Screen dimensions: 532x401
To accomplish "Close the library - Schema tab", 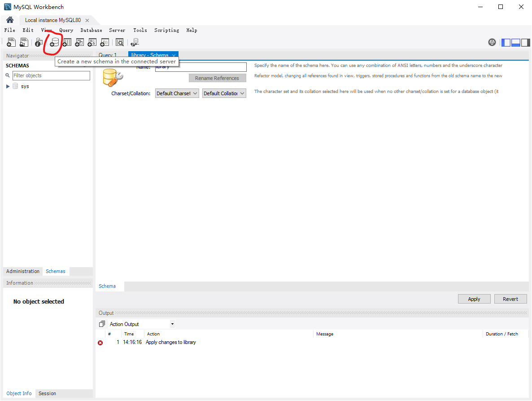I will (174, 55).
